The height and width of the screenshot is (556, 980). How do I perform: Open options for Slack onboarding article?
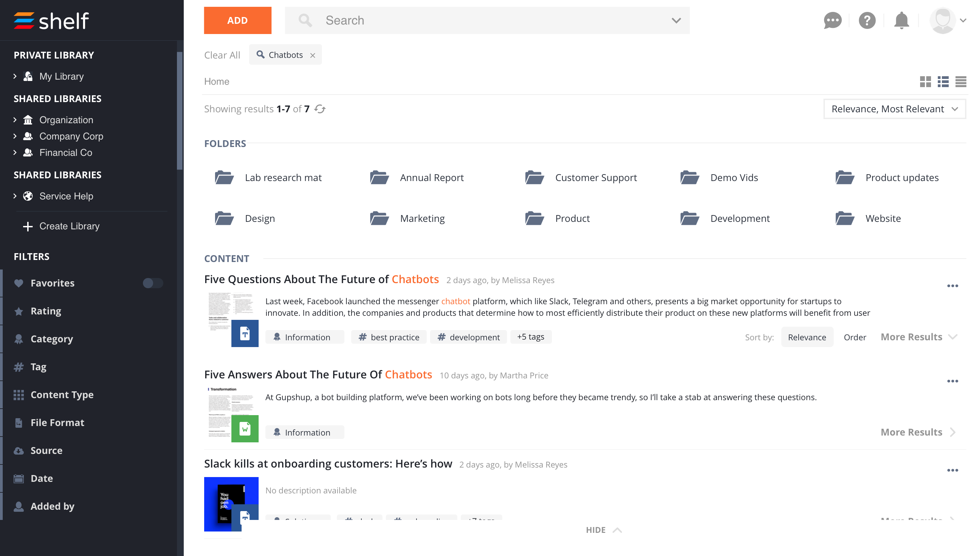[952, 471]
